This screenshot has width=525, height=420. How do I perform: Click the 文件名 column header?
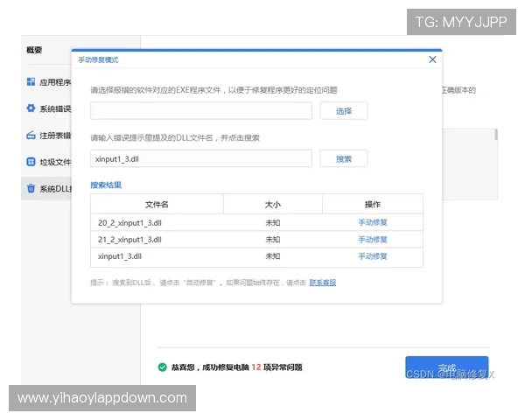pos(157,204)
